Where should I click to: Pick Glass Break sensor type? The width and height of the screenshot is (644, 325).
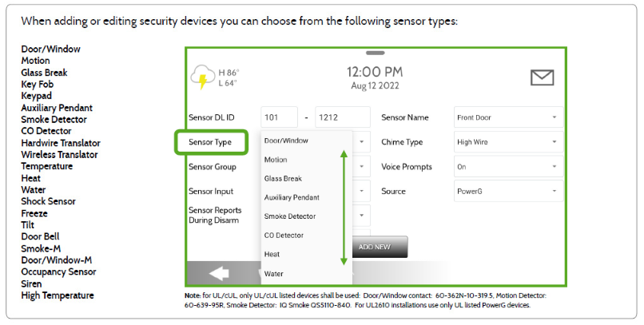coord(283,179)
